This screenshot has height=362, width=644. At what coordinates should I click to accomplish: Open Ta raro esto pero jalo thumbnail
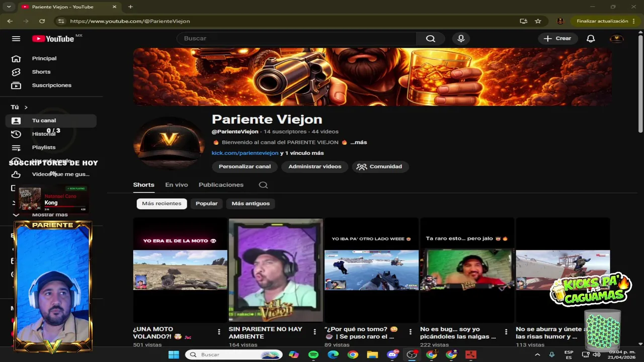(467, 269)
